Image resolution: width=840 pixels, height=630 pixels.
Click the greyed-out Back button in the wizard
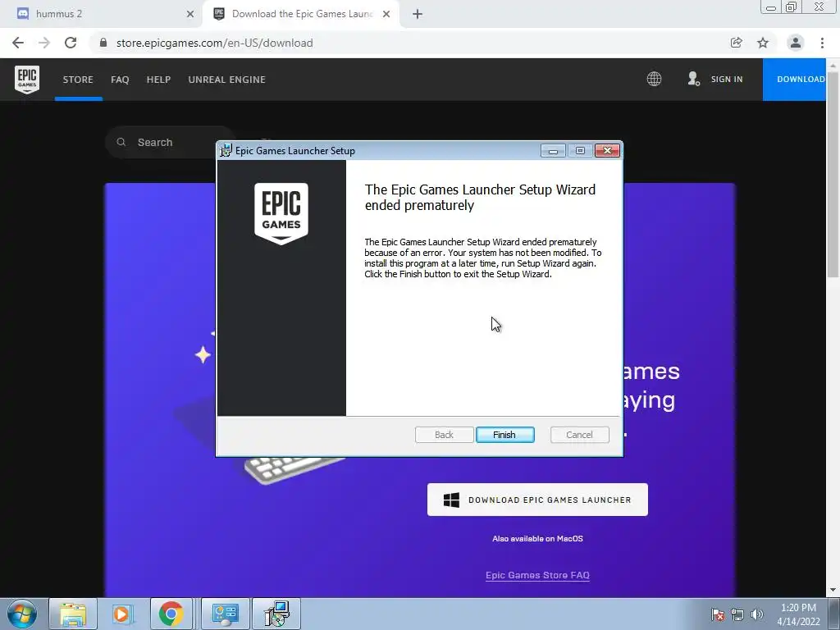click(x=444, y=435)
